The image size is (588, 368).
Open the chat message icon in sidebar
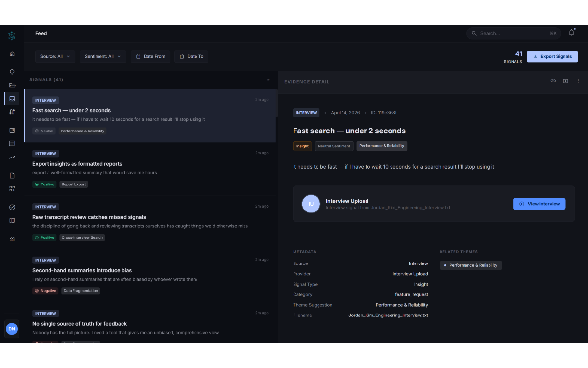pos(12,144)
